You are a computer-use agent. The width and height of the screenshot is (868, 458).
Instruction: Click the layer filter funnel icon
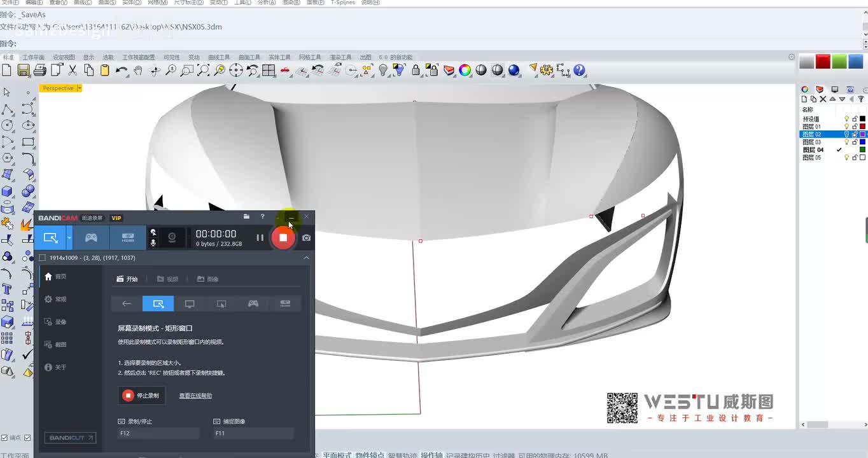click(x=861, y=99)
